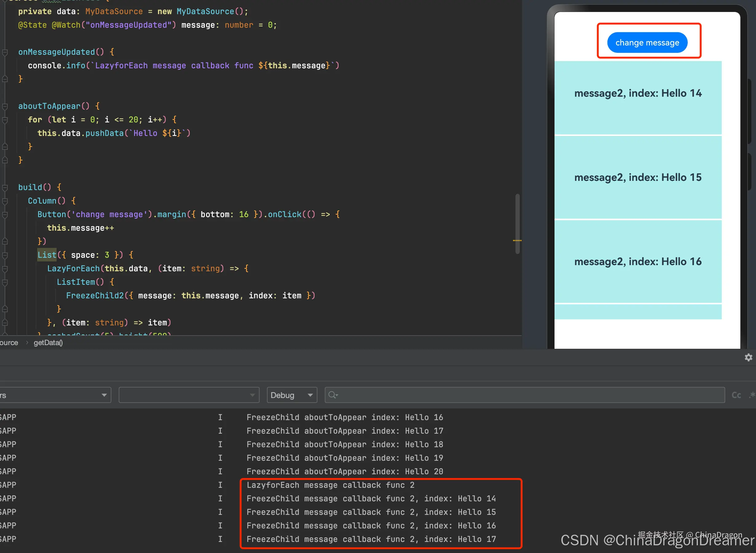This screenshot has height=553, width=756.
Task: Click the 'LazyForEach' keyword in the code
Action: (x=73, y=269)
